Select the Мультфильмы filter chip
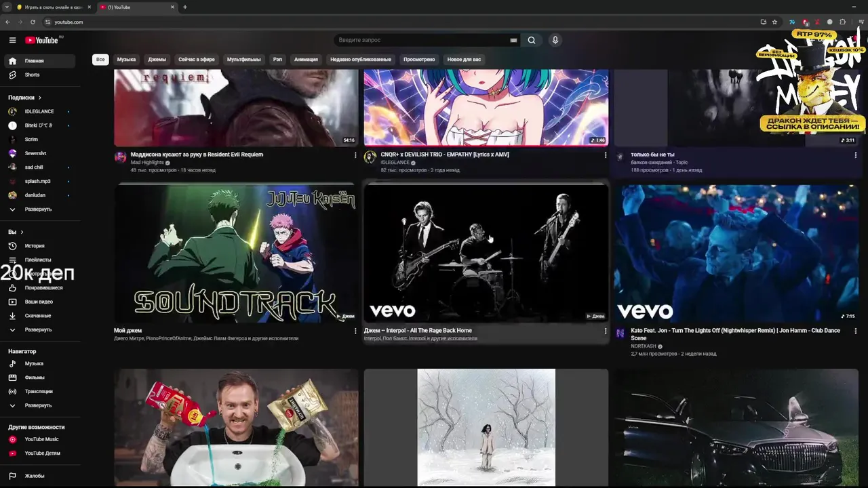Viewport: 868px width, 488px height. (244, 60)
